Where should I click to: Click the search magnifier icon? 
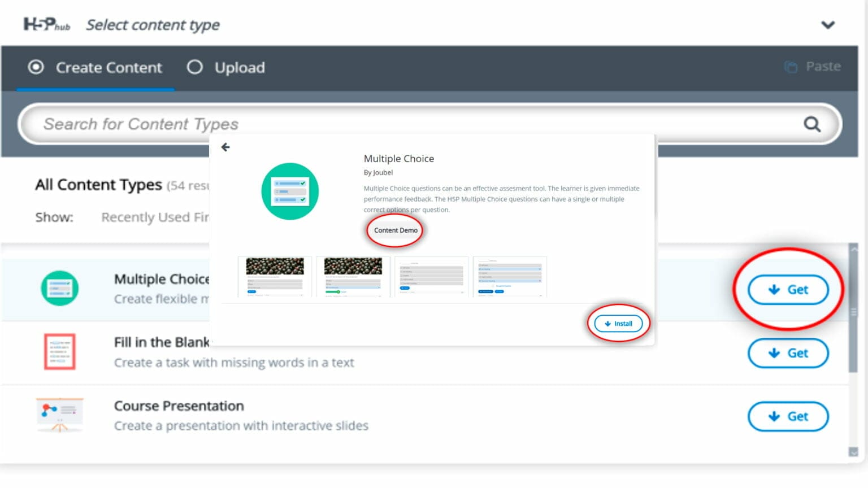click(x=812, y=124)
